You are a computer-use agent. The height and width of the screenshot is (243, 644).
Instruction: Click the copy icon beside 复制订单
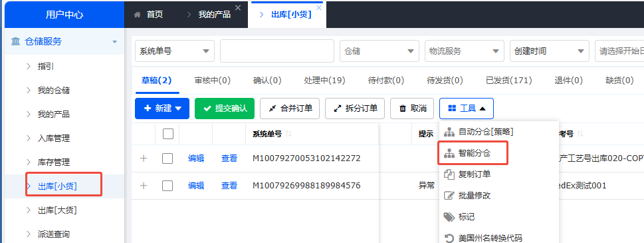[x=449, y=174]
